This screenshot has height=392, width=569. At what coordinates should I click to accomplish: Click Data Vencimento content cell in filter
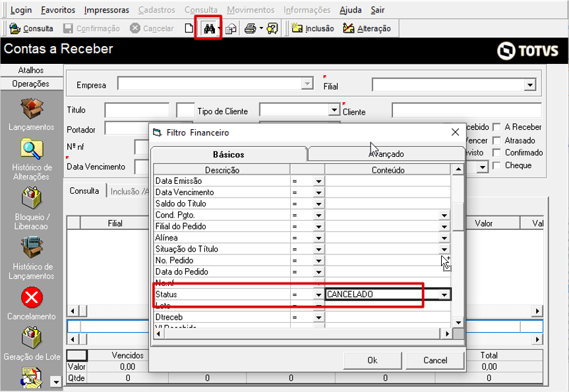pos(388,192)
